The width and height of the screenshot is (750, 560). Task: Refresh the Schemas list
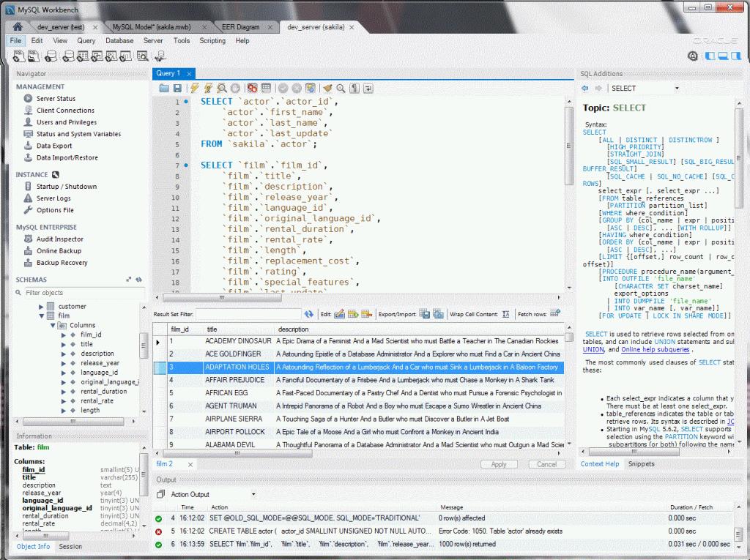[138, 280]
